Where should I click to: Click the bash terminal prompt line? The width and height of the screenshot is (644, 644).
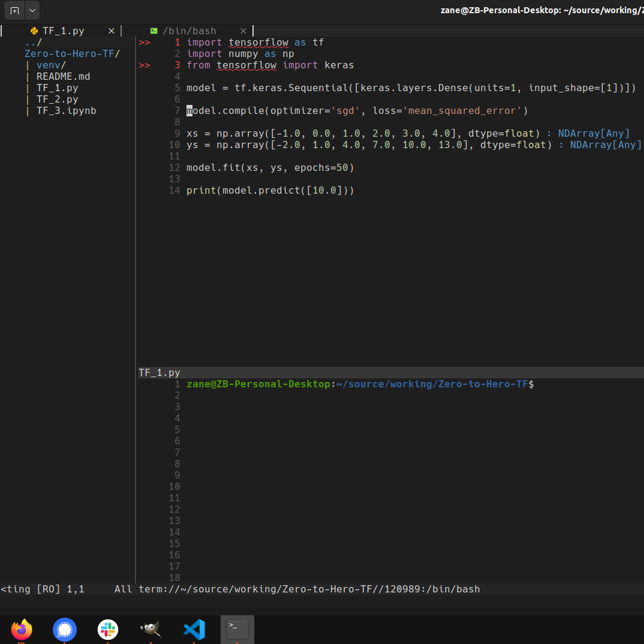[360, 384]
